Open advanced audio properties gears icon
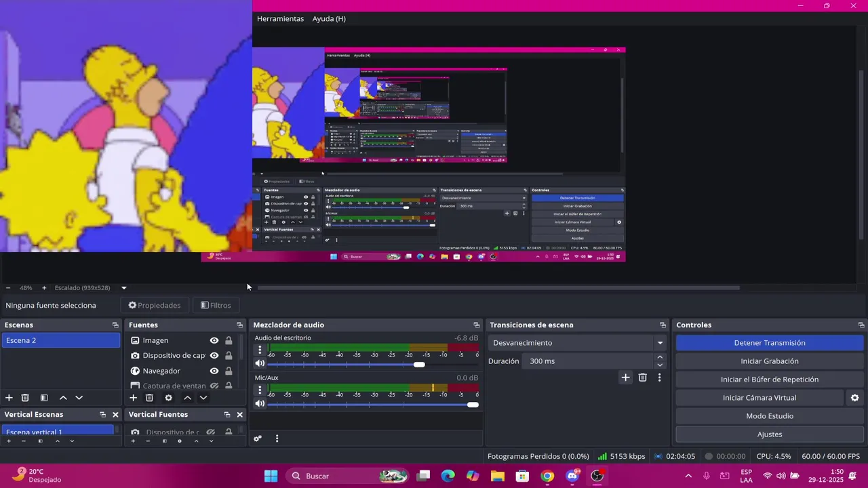Screen dimensions: 868x488 258,439
